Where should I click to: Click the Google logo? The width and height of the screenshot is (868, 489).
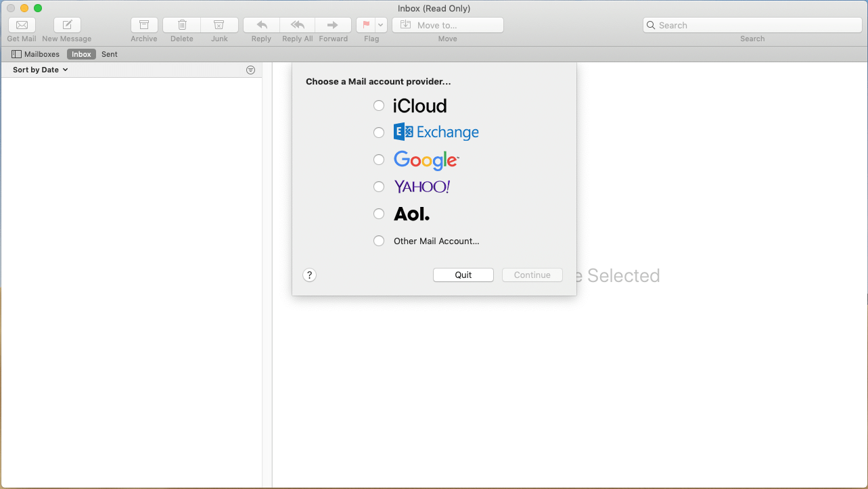[426, 160]
